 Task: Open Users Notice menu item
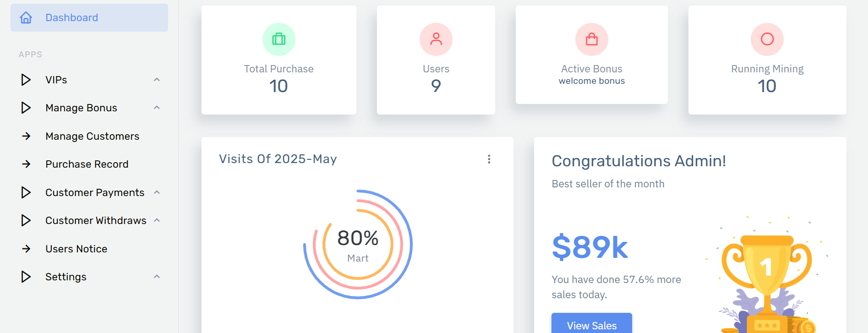pyautogui.click(x=89, y=249)
